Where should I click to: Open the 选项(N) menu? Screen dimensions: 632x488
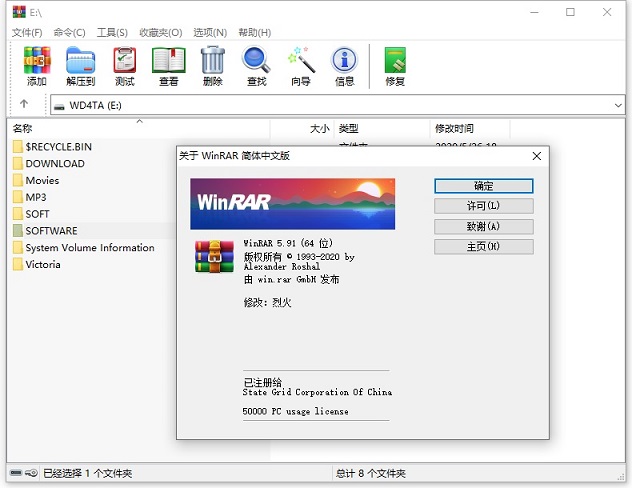(207, 33)
